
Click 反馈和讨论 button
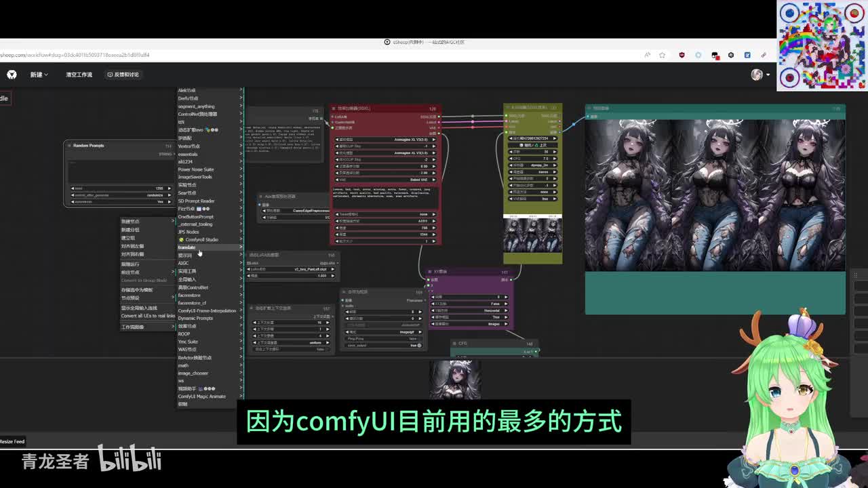coord(123,75)
